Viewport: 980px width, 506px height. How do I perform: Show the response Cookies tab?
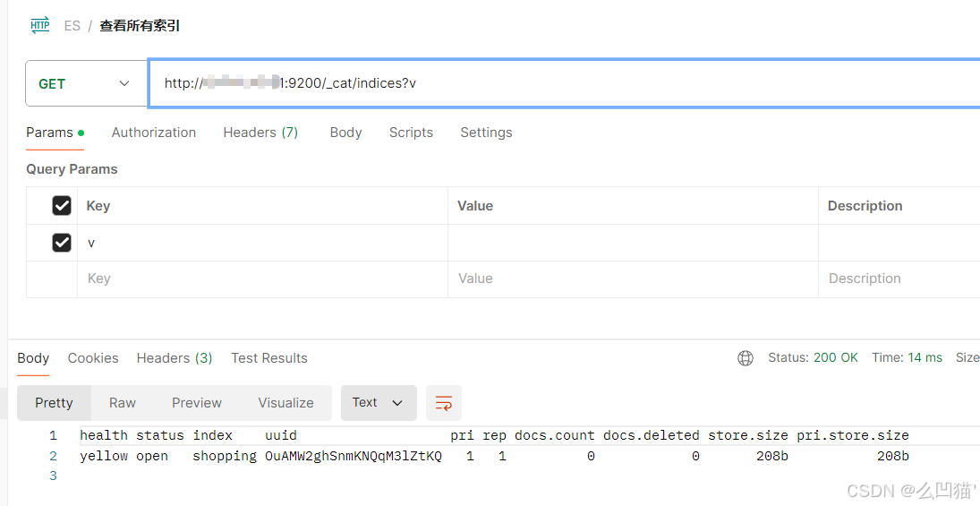(93, 358)
